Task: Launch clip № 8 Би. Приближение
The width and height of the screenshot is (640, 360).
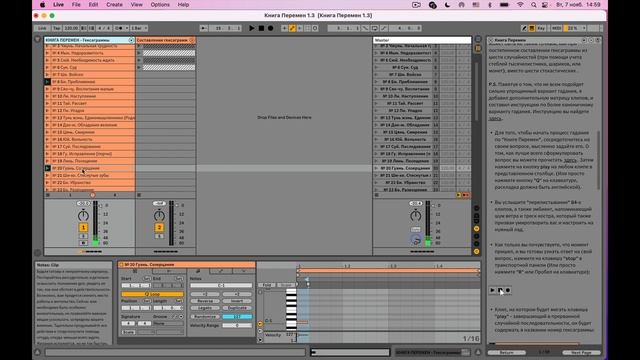Action: [x=47, y=82]
